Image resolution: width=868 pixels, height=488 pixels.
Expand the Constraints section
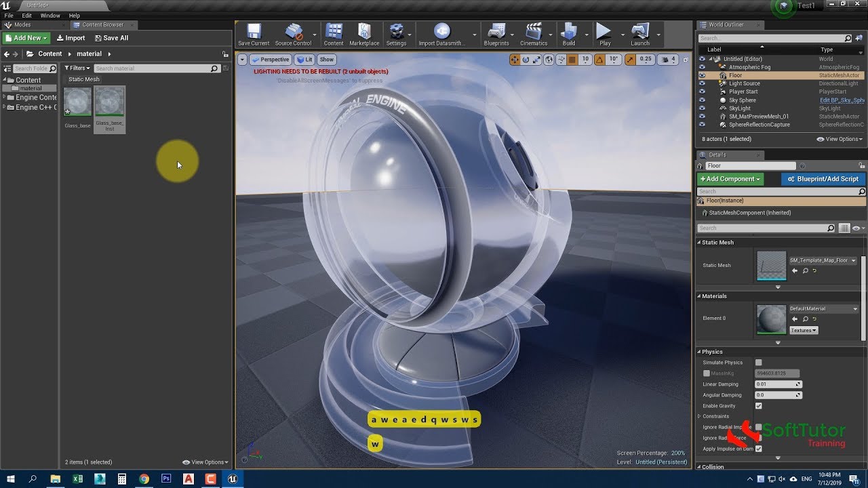click(x=699, y=416)
